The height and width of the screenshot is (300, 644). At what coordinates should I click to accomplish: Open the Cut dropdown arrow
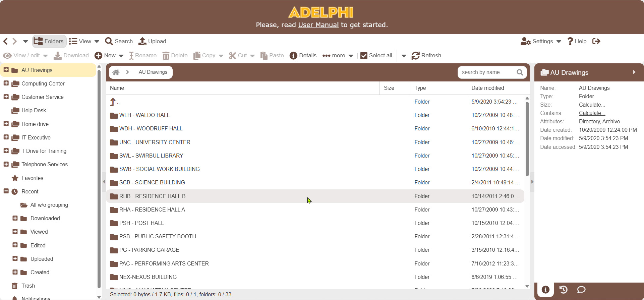point(252,56)
